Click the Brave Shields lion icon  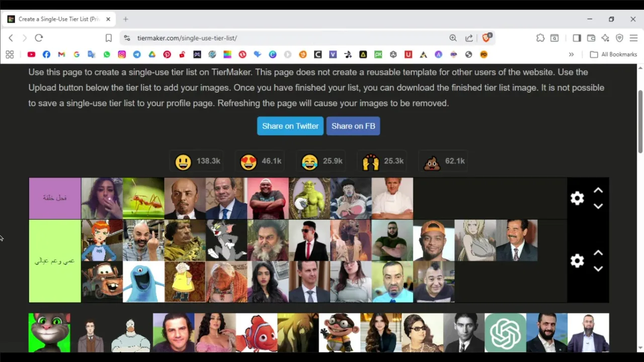tap(486, 38)
